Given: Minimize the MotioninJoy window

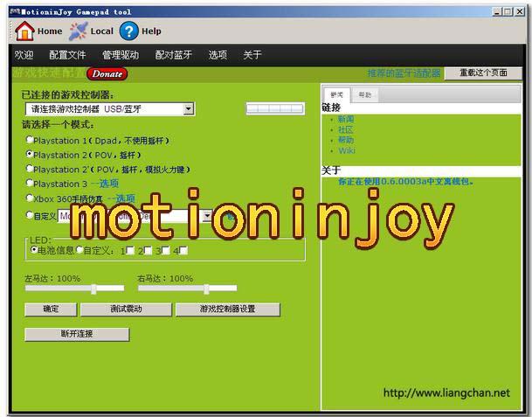Looking at the screenshot, I should click(497, 12).
